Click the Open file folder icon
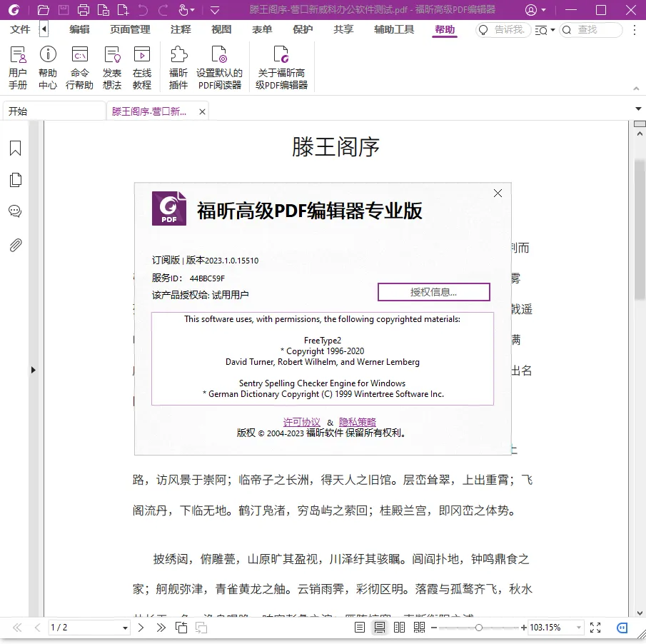 tap(43, 10)
